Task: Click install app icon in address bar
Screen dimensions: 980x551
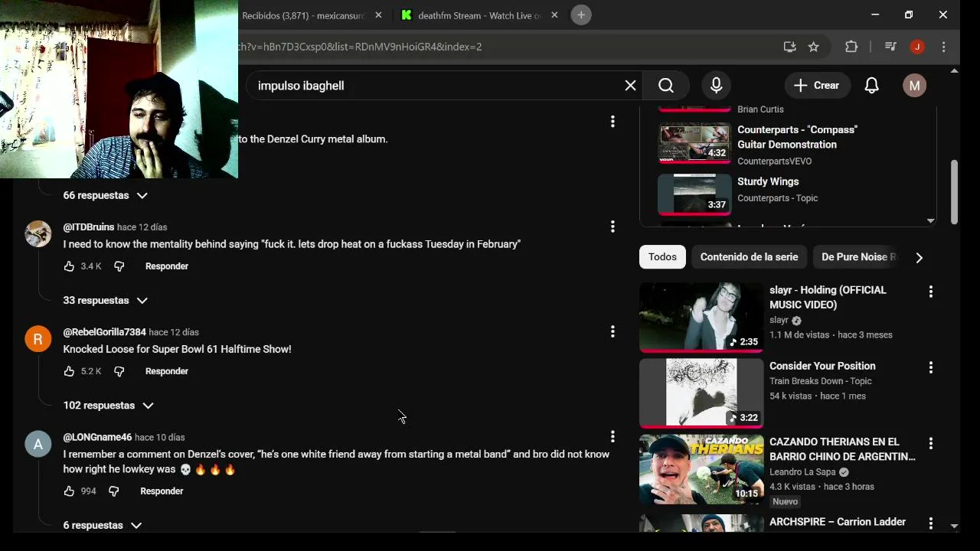Action: coord(789,47)
